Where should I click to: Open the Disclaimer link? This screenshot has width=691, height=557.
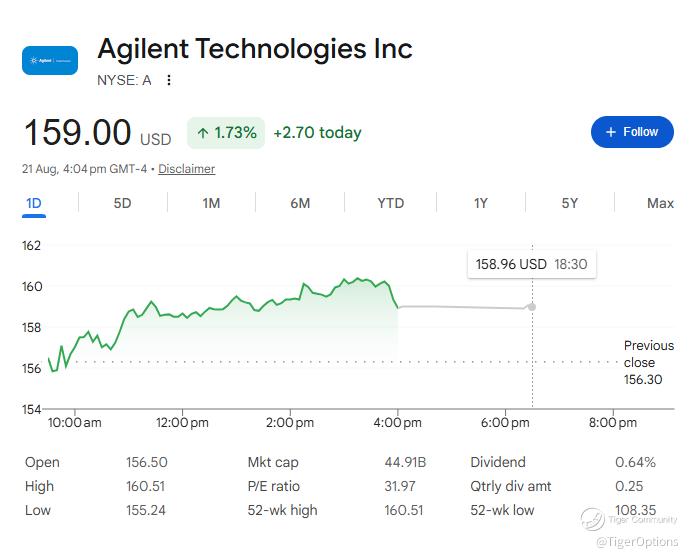186,169
